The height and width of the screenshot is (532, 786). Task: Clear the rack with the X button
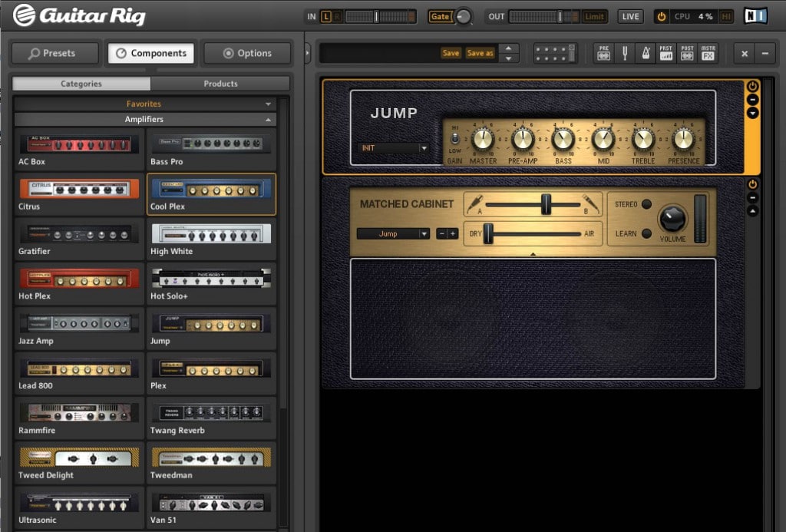(x=745, y=53)
